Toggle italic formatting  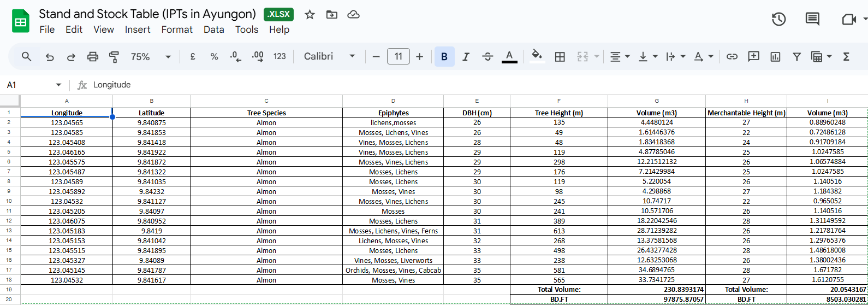(x=466, y=56)
